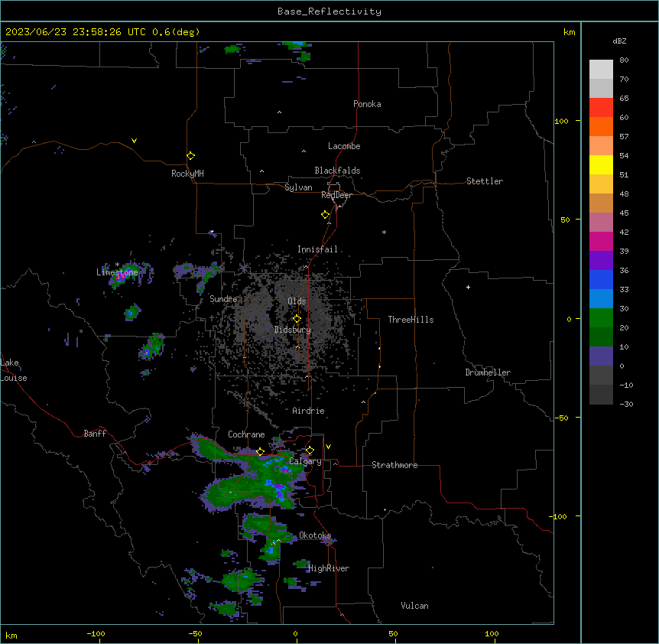Click the Drumheller label
659x644 pixels.
pos(488,372)
